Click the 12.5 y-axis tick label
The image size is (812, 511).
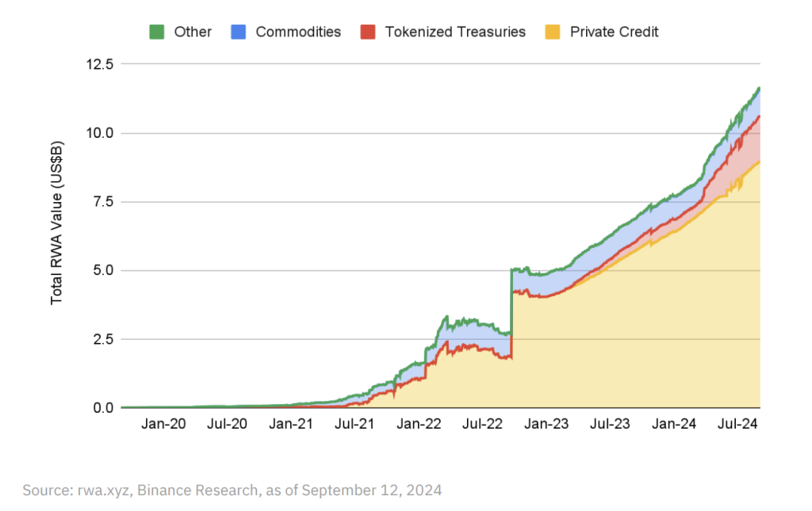pyautogui.click(x=99, y=63)
